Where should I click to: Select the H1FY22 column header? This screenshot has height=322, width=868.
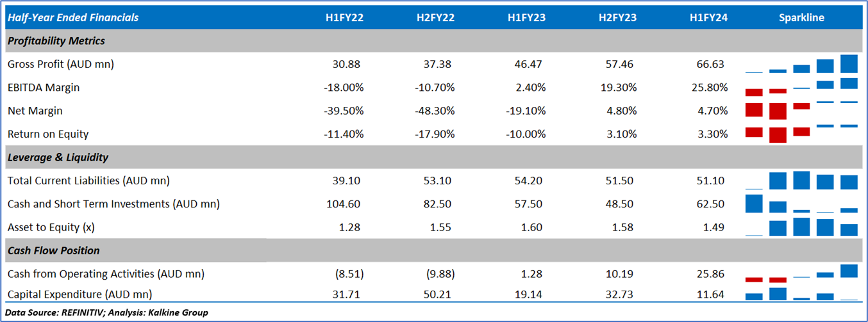click(344, 18)
